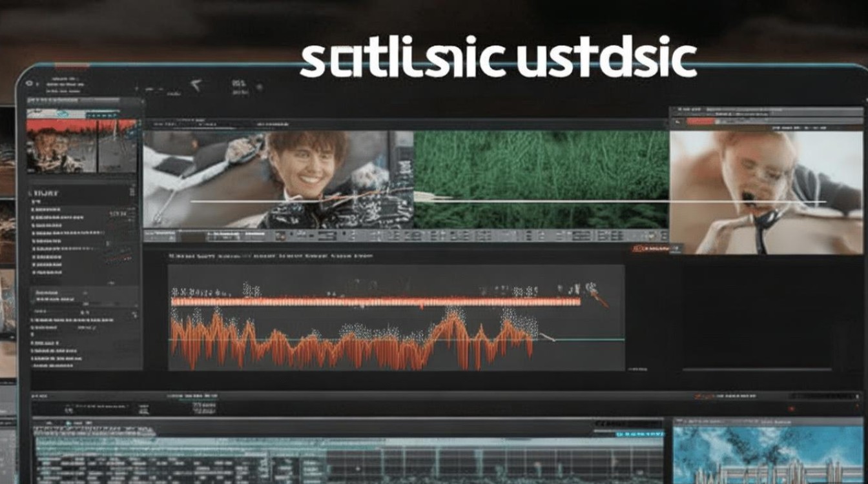
Task: Click the red record dot at lower right
Action: 792,408
